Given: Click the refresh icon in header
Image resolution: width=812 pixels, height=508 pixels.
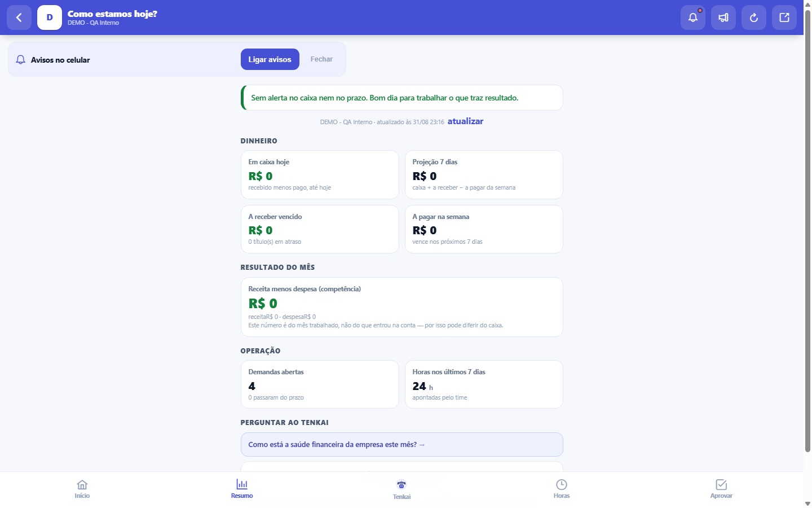Looking at the screenshot, I should 754,17.
